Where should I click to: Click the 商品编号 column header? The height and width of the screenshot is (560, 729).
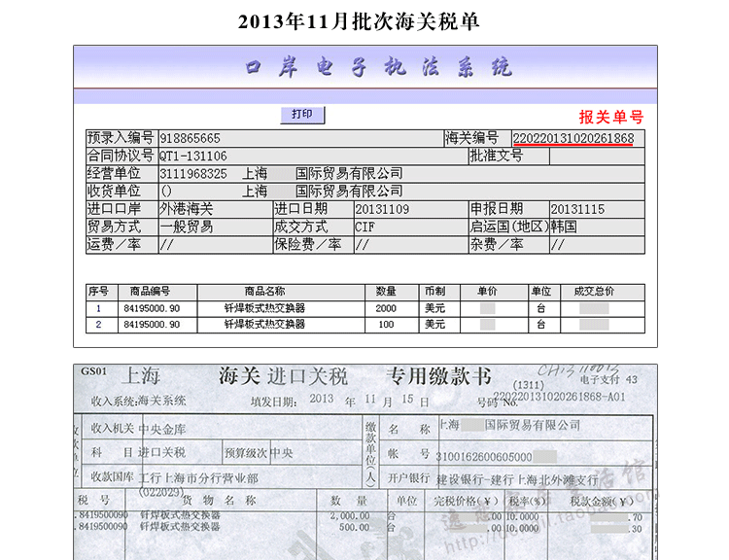pos(150,292)
